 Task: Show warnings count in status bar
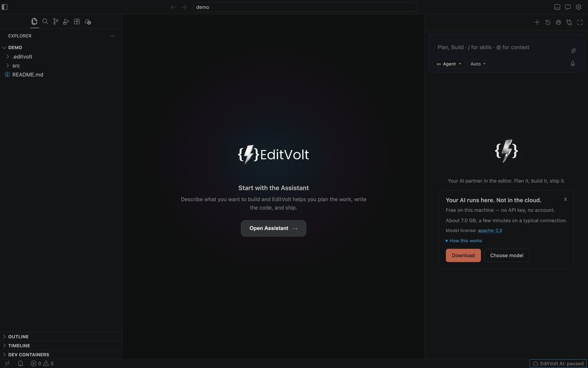point(49,363)
